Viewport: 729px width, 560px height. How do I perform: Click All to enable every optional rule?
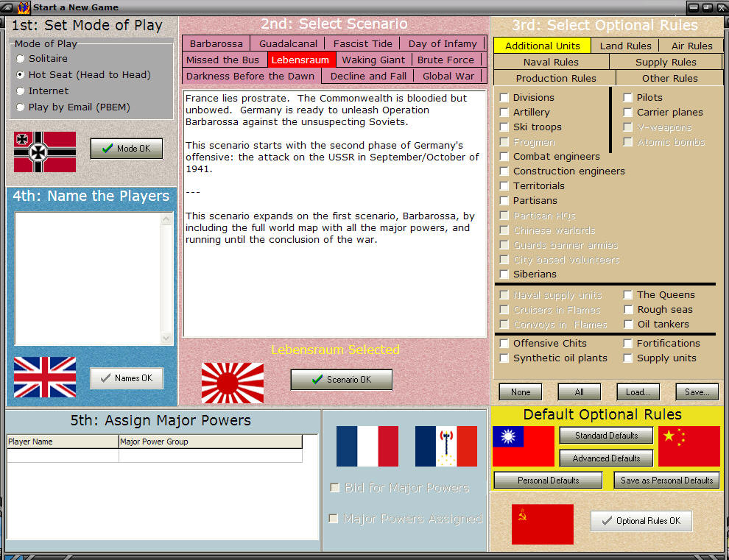[x=579, y=392]
